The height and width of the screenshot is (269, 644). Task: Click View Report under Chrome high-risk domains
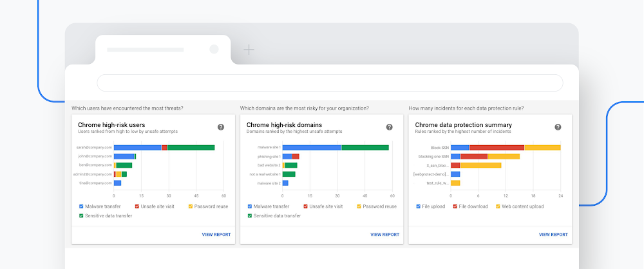click(385, 235)
